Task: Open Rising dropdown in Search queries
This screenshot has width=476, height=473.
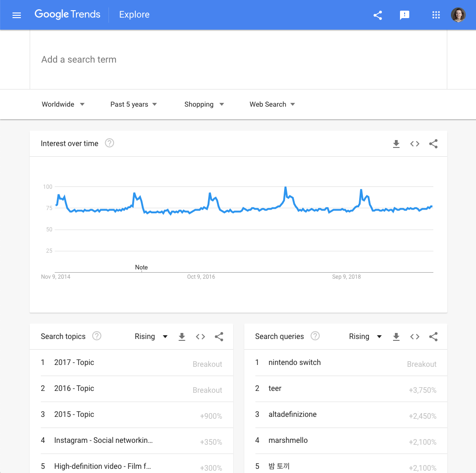Action: click(366, 337)
